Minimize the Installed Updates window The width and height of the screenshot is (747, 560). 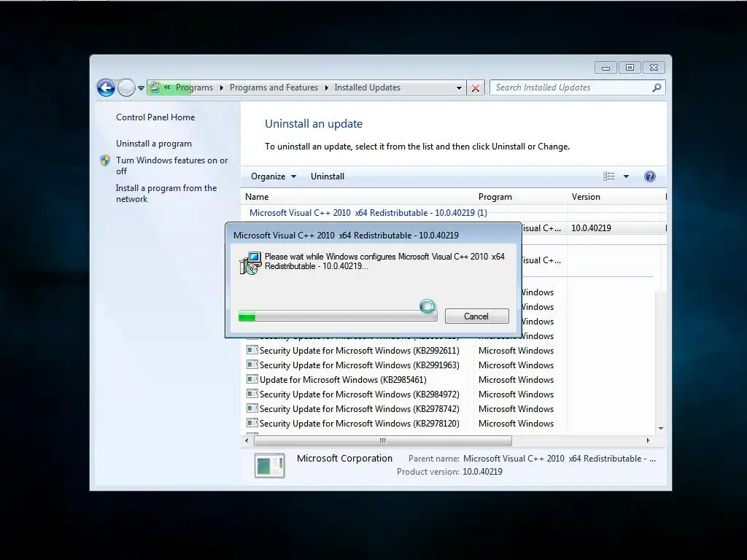[605, 68]
